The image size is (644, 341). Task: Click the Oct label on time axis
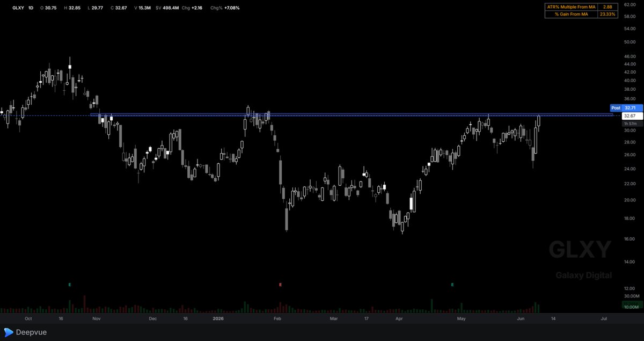point(28,318)
